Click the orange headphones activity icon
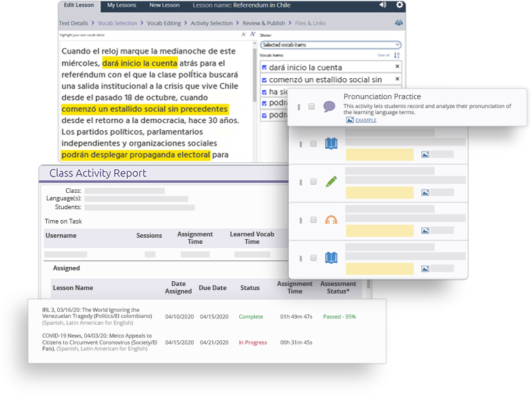The height and width of the screenshot is (396, 532). (x=331, y=220)
